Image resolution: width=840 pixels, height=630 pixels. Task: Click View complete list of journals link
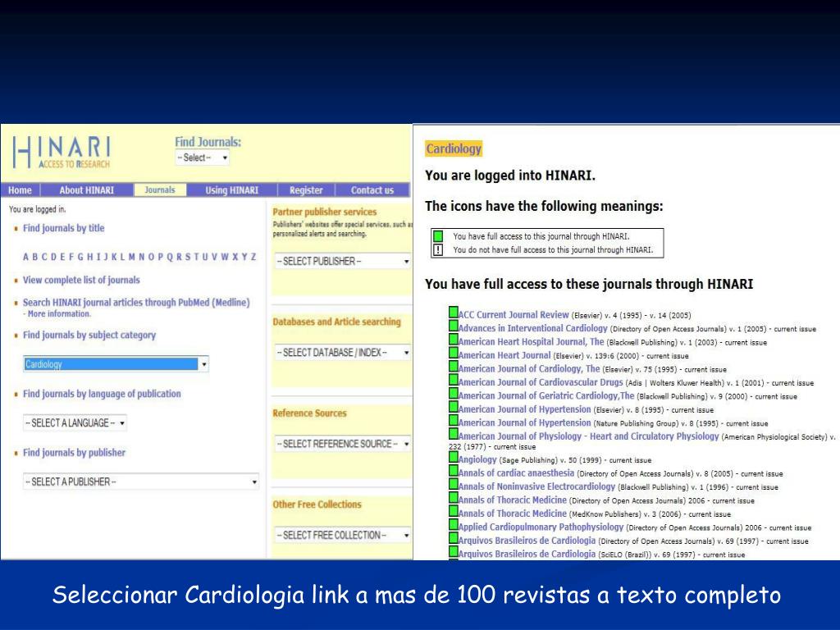[81, 280]
